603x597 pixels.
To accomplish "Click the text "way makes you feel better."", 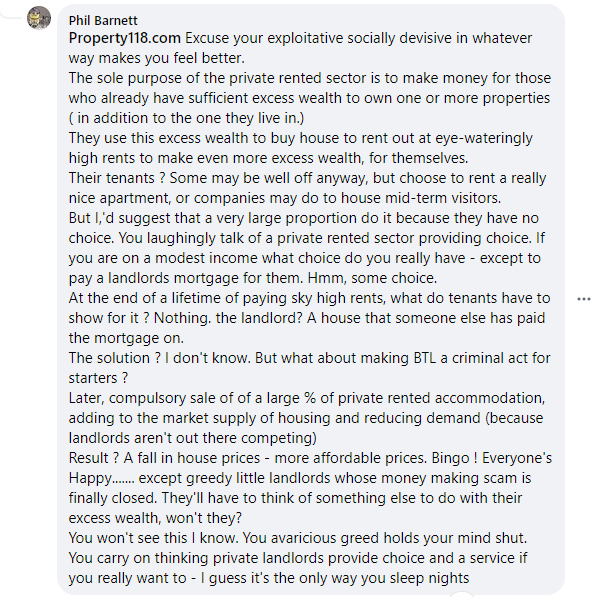I will coord(158,58).
